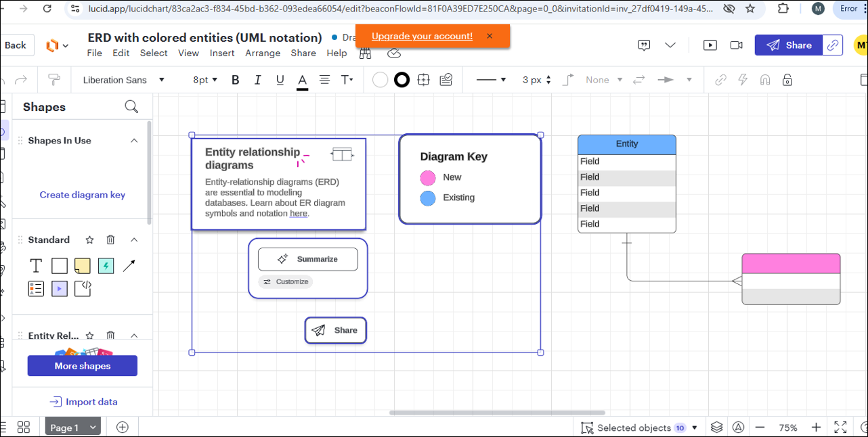Click the Insert menu
868x437 pixels.
click(222, 53)
